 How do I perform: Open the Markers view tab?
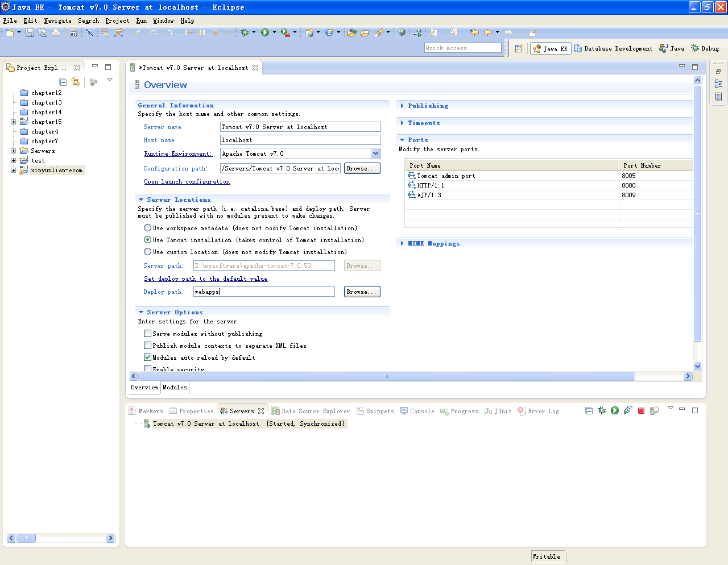[146, 411]
